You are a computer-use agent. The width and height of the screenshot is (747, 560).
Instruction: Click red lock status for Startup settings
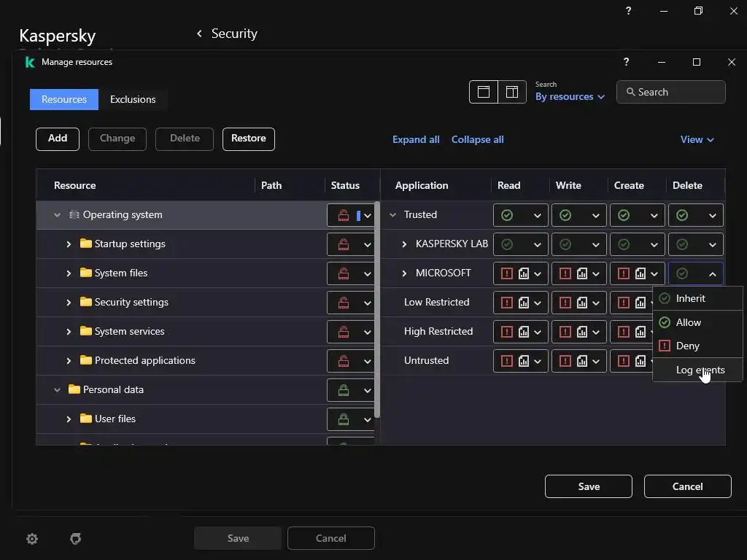click(344, 245)
